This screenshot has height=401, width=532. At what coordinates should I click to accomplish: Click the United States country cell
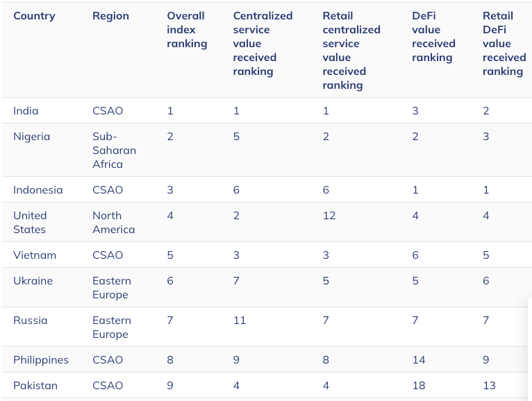[x=30, y=223]
